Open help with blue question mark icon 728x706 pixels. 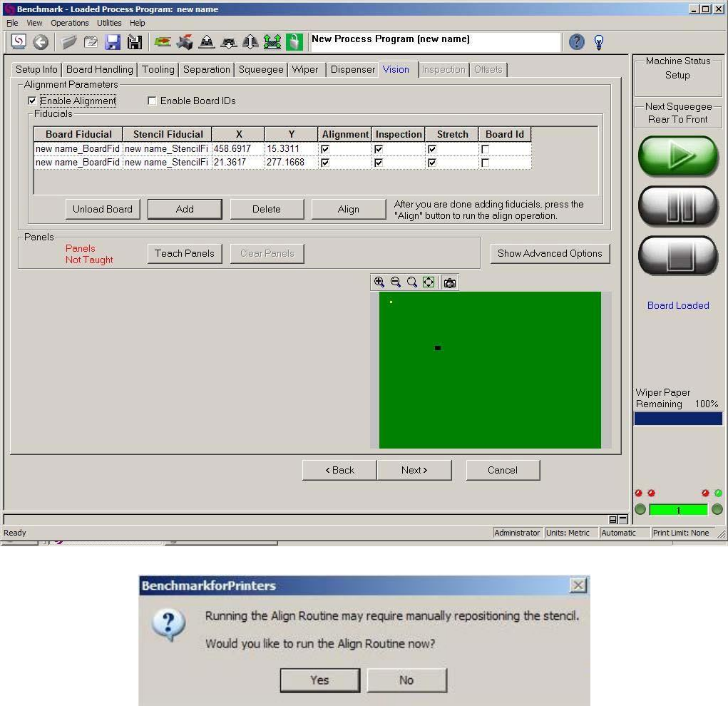[x=577, y=42]
